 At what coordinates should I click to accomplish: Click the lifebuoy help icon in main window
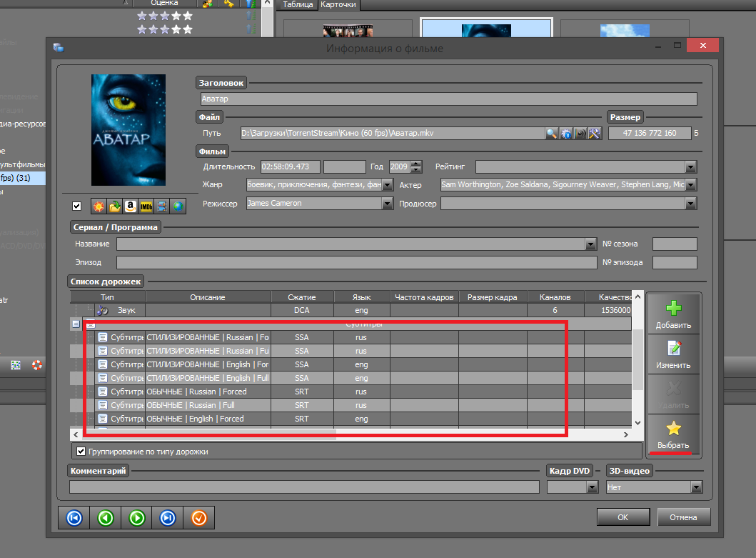pos(37,365)
